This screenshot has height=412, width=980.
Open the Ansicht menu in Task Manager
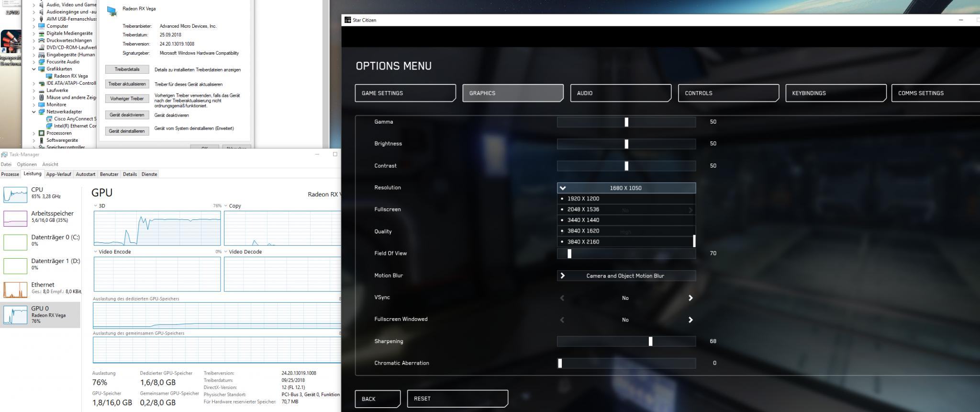tap(50, 164)
